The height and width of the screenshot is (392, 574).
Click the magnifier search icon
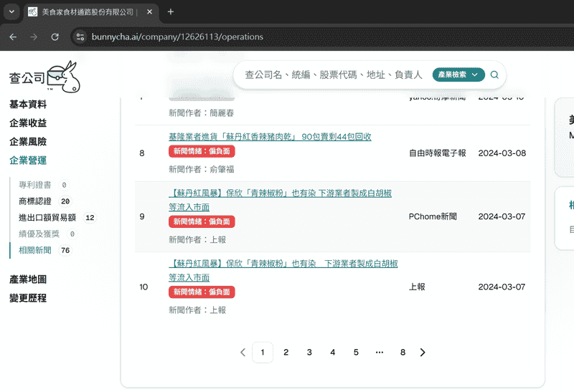[x=494, y=75]
